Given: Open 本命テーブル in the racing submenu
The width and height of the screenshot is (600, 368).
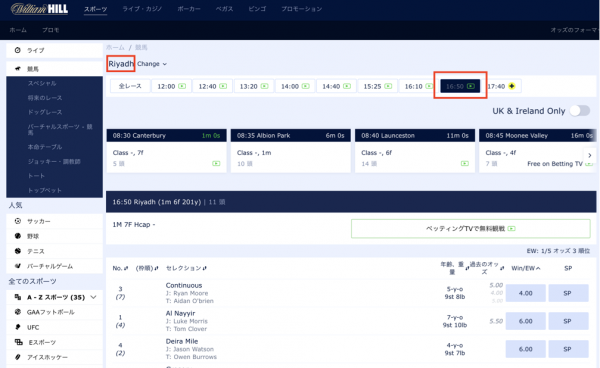Looking at the screenshot, I should 45,147.
